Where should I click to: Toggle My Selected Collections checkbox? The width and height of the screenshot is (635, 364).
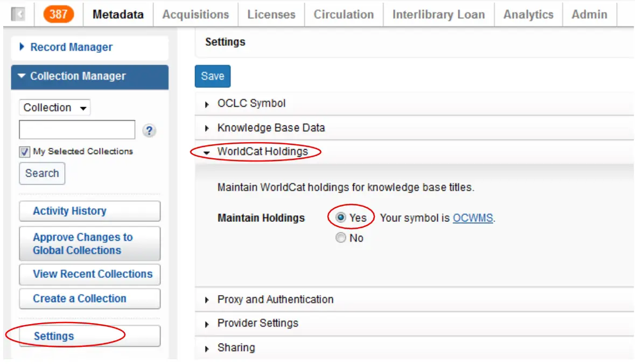(25, 152)
